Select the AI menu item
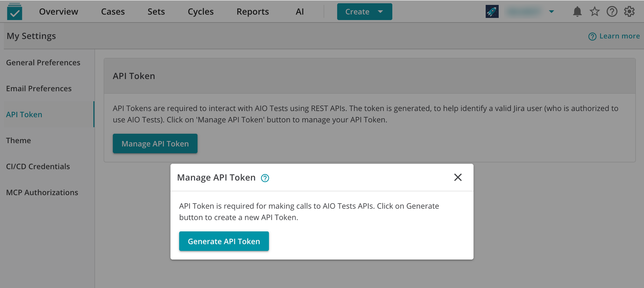Image resolution: width=644 pixels, height=288 pixels. [x=300, y=12]
